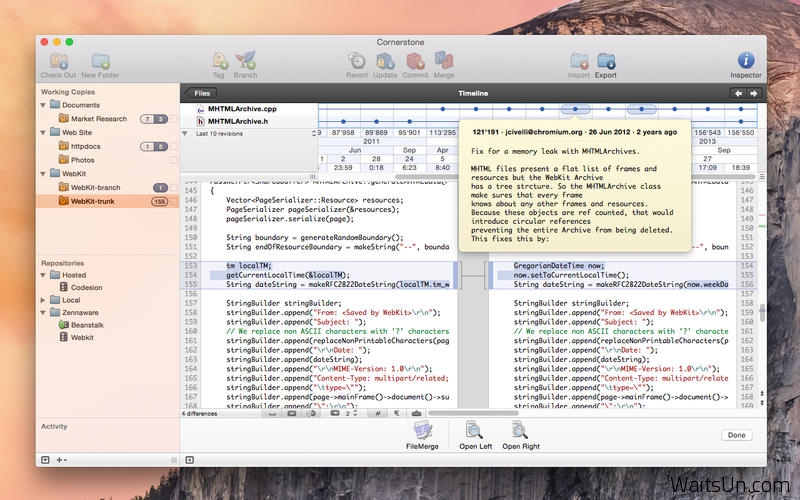Image resolution: width=800 pixels, height=500 pixels.
Task: Go to the previous timeline revision arrow
Action: [x=738, y=93]
